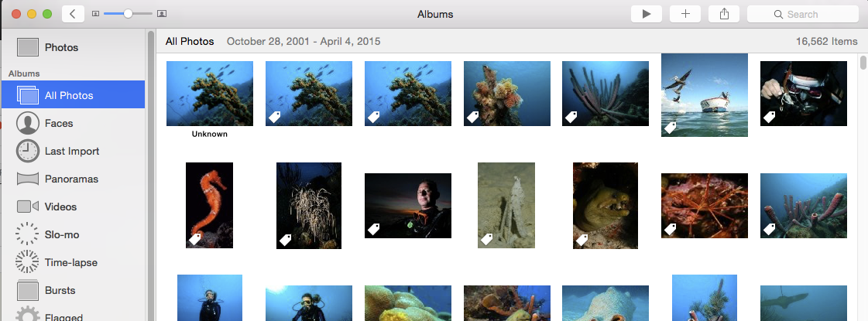The image size is (868, 321).
Task: Click the Slo-mo dotted circle icon
Action: point(28,234)
